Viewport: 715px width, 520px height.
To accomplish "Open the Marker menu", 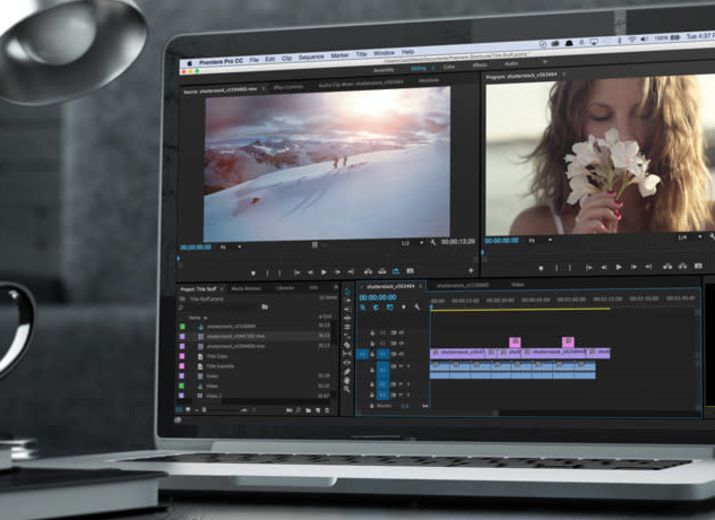I will (340, 55).
